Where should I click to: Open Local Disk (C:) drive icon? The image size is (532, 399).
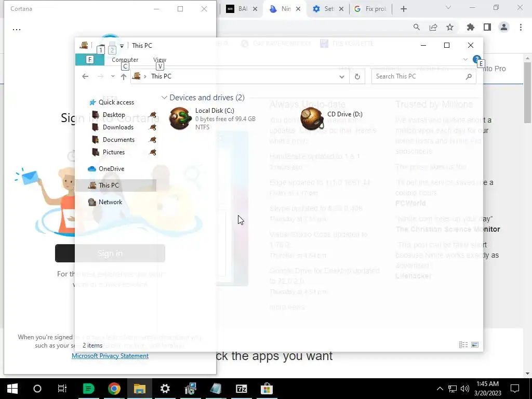(180, 118)
